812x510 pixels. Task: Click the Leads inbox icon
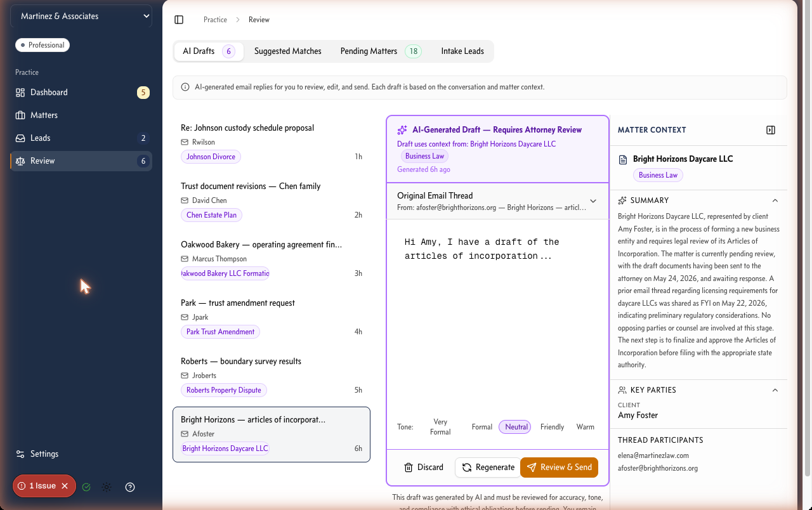click(20, 138)
